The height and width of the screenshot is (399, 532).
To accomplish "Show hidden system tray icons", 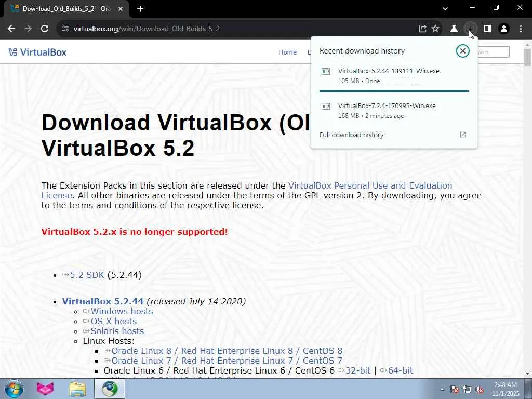I will [x=442, y=389].
